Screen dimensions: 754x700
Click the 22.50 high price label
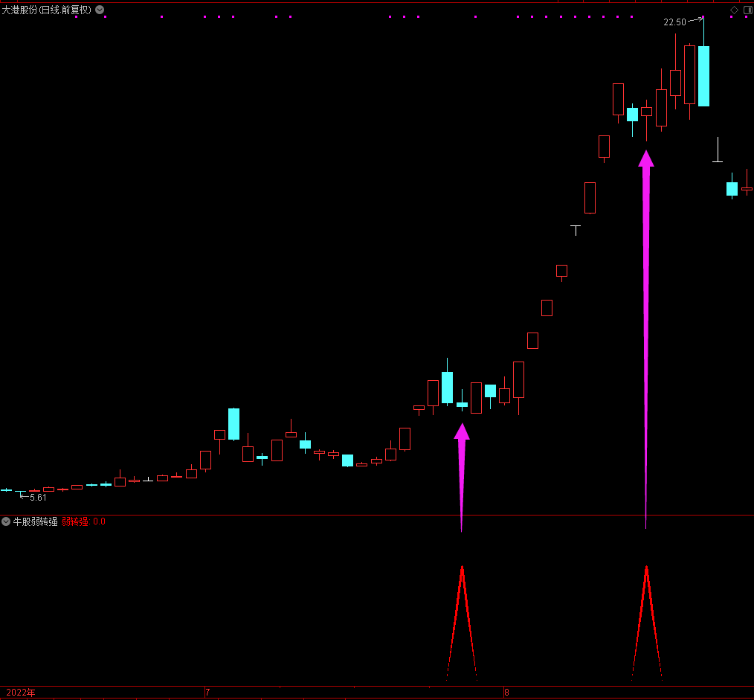coord(674,22)
